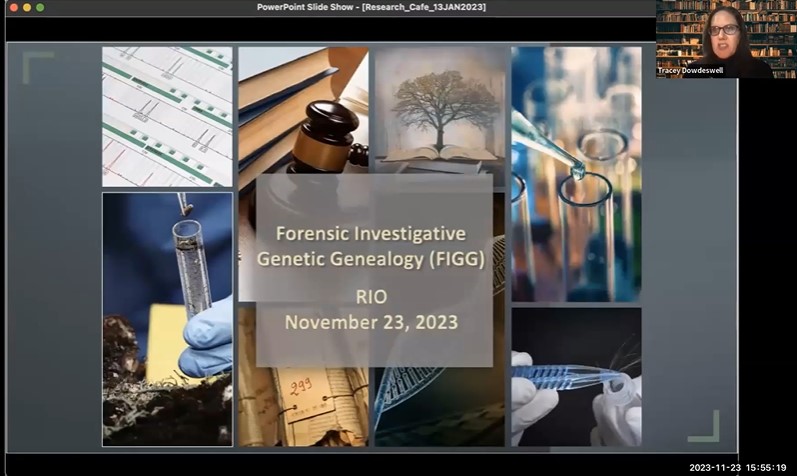
Task: Click the November 23, 2023 date text
Action: [x=372, y=322]
